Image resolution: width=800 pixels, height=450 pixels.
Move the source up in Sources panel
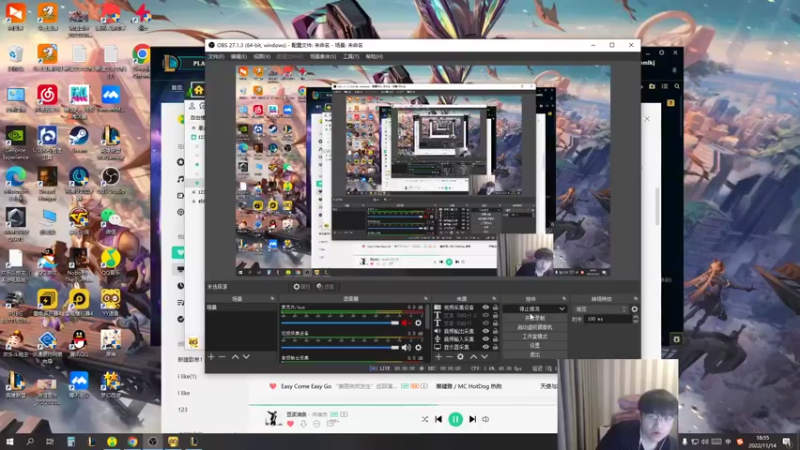(473, 357)
